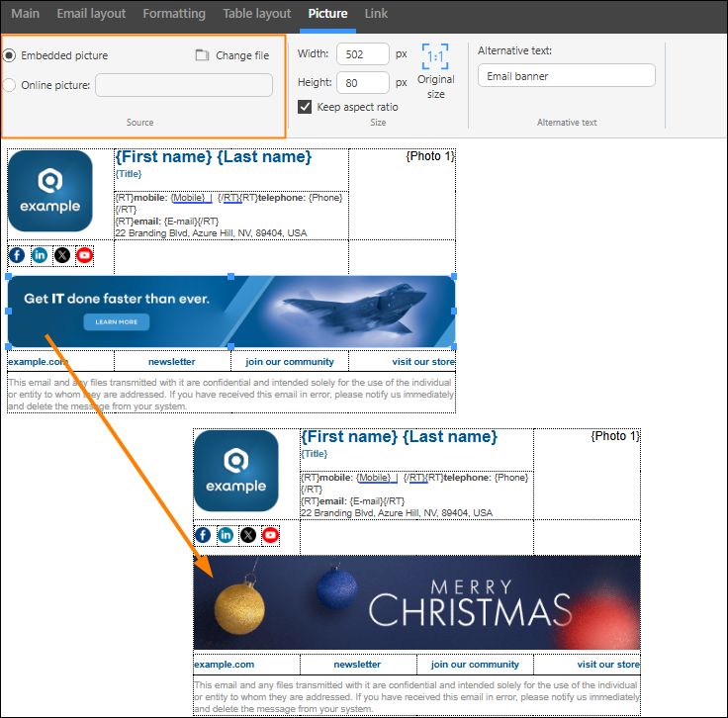Click the X icon in upper signature
This screenshot has width=728, height=718.
point(62,255)
